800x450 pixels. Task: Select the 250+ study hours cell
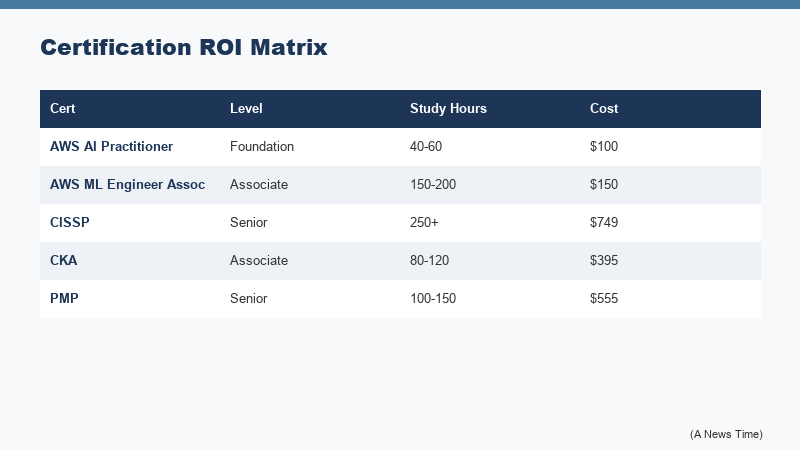424,223
